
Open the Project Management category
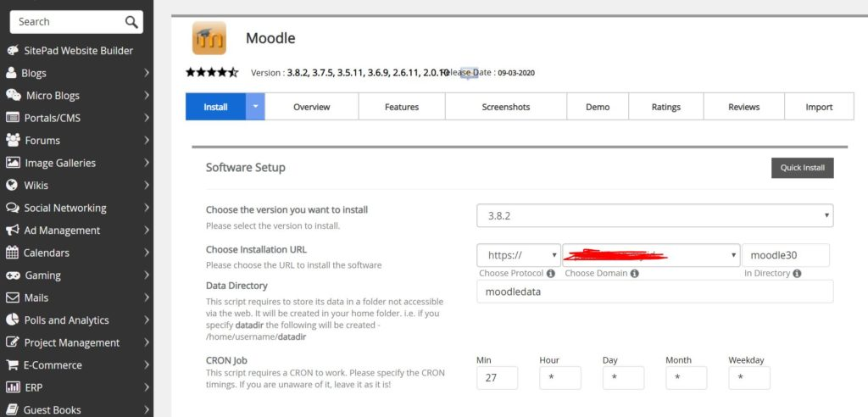(x=72, y=342)
